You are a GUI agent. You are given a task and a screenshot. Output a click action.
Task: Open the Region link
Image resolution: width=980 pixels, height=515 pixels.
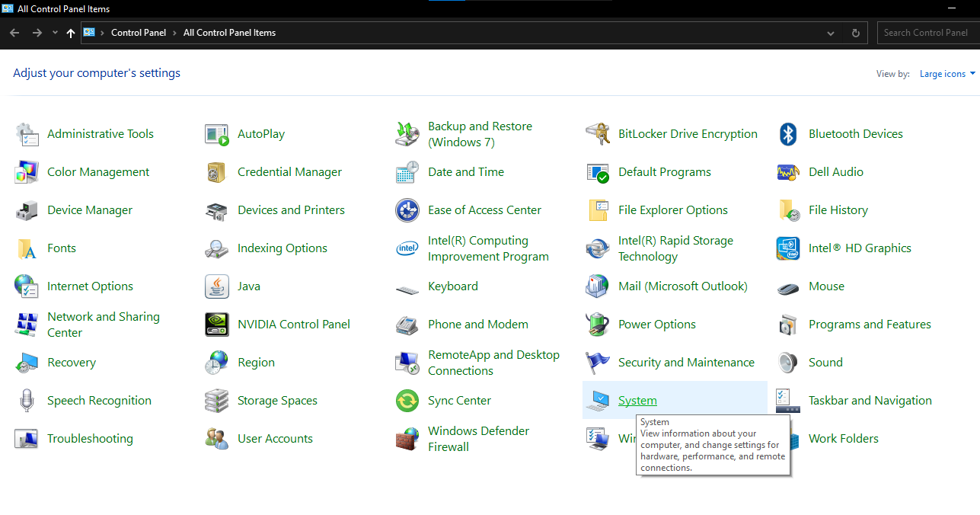(x=256, y=363)
